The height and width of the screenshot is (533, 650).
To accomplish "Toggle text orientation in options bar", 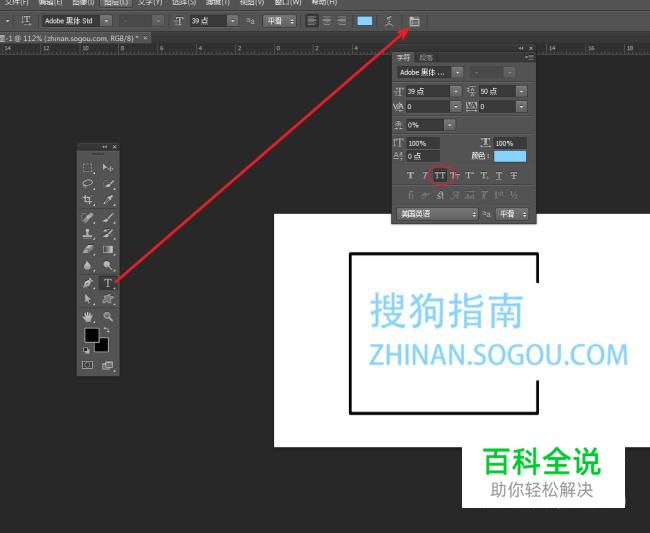I will coord(26,21).
